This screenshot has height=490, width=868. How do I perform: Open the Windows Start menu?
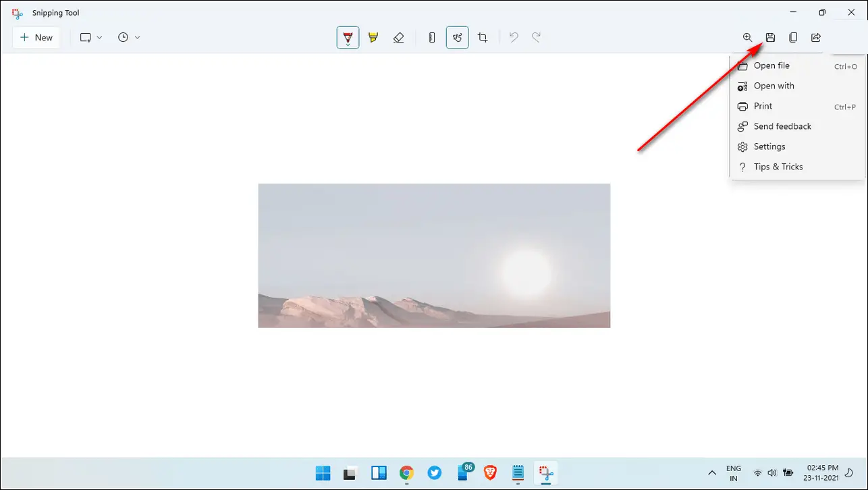point(323,473)
